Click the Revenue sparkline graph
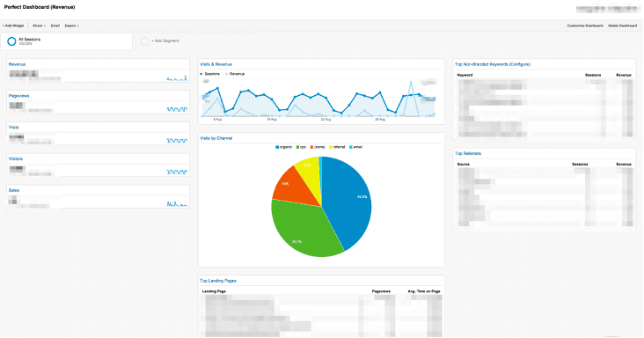 point(177,77)
